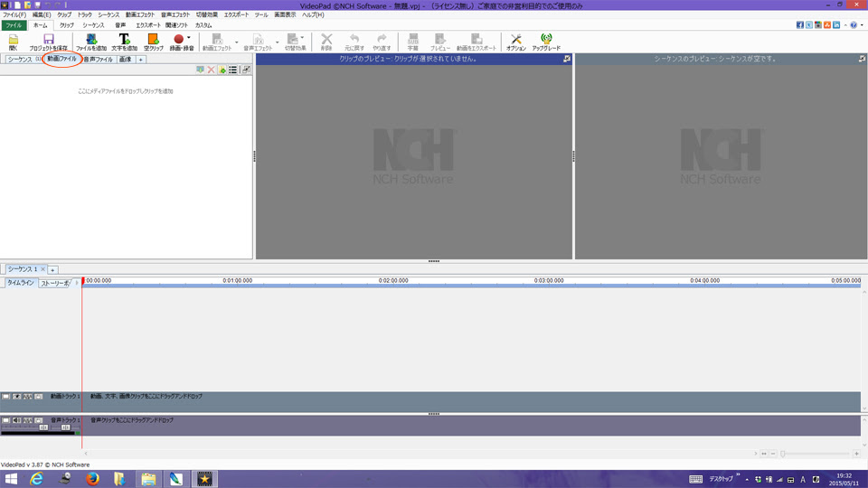Open 動画エフェクト toolbar icon
The height and width of the screenshot is (488, 868).
click(217, 42)
